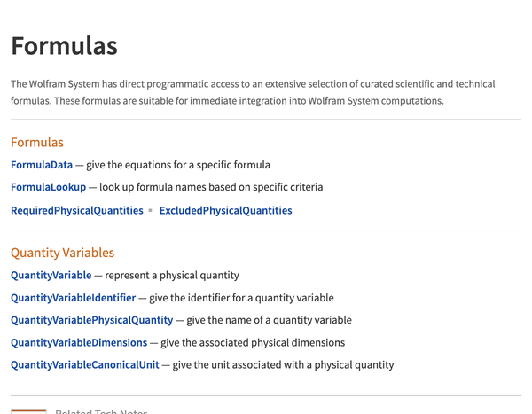Open the FormulaLookup reference link

(x=49, y=187)
